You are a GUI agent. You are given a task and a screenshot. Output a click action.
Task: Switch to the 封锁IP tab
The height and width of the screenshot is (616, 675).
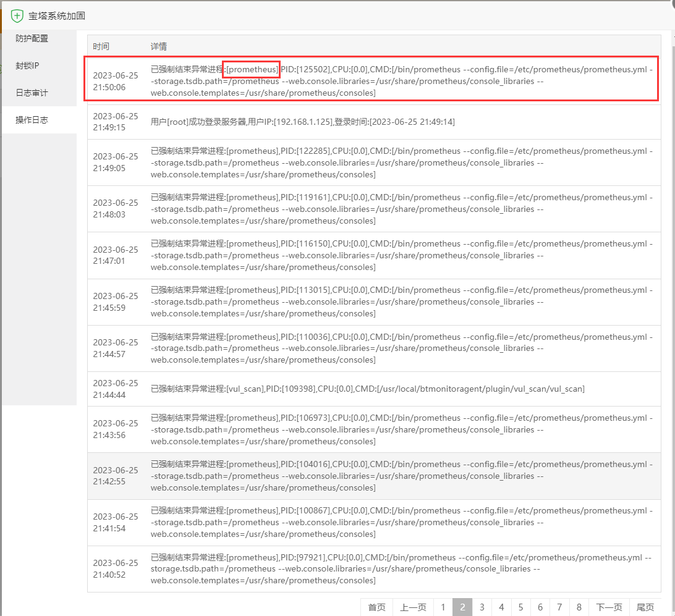tap(28, 65)
